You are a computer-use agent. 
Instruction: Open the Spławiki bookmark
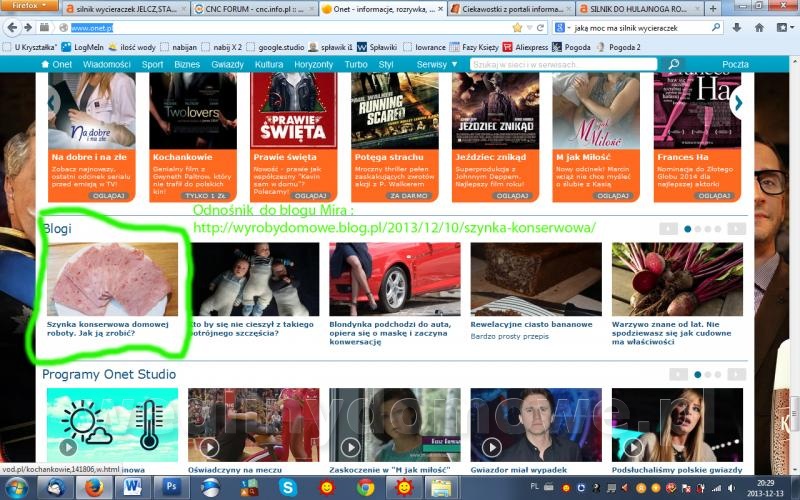click(377, 47)
